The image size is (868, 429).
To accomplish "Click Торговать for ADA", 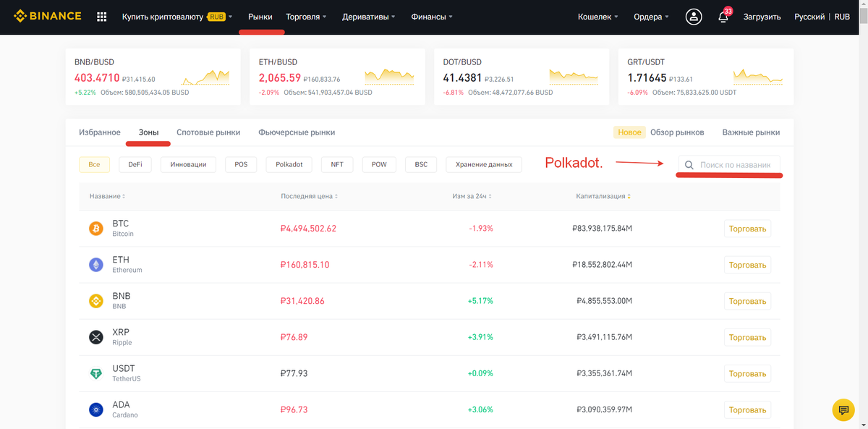I will (747, 409).
